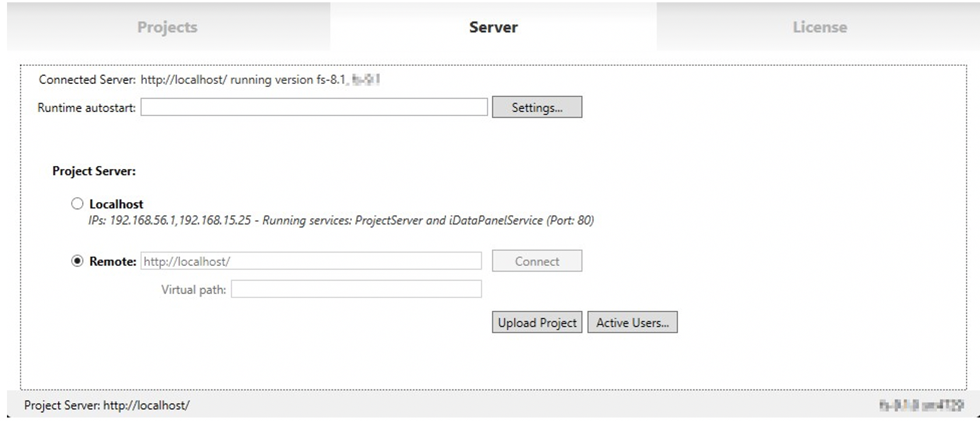Focus the Runtime autostart text field
This screenshot has height=421, width=980.
(x=313, y=107)
